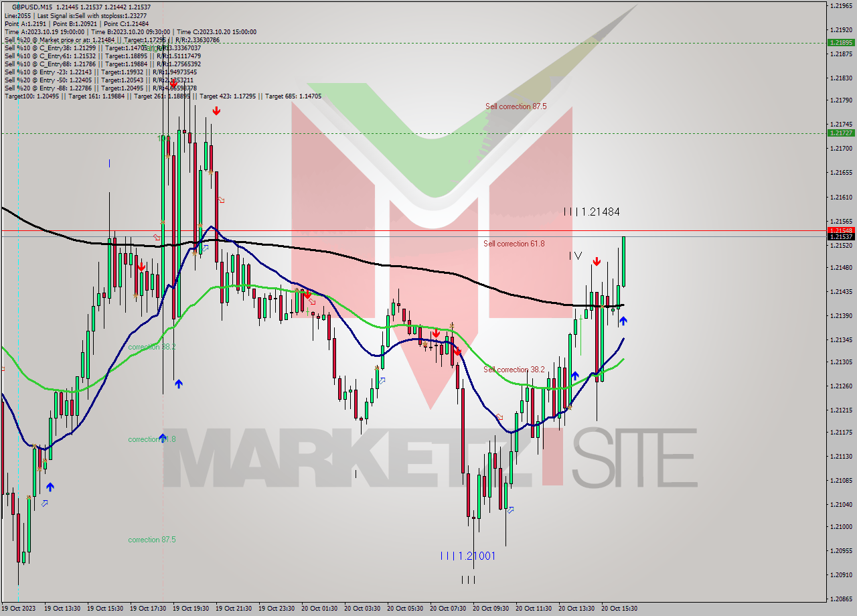The width and height of the screenshot is (857, 616).
Task: Click the 1.21610 price axis label
Action: [841, 197]
